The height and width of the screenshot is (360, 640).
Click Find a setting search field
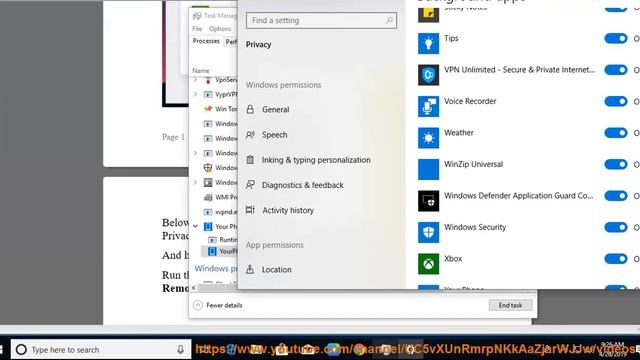click(321, 20)
